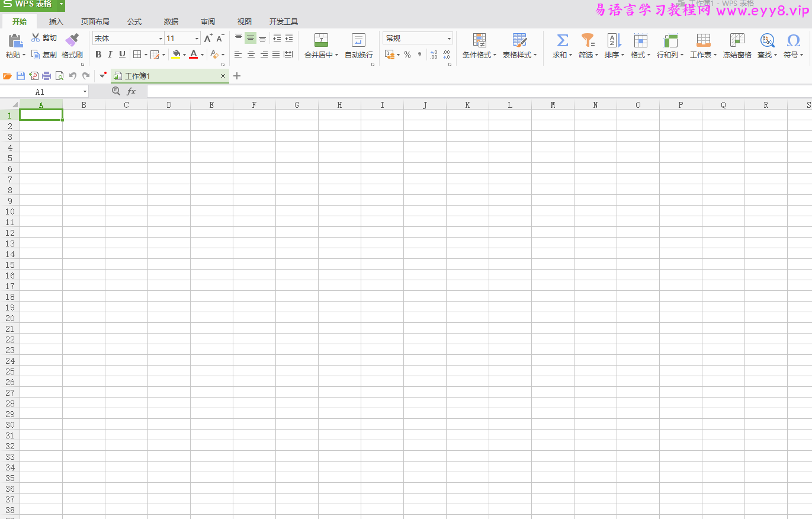Click the Wrap Text (自动换行) icon
The height and width of the screenshot is (519, 812).
[358, 40]
